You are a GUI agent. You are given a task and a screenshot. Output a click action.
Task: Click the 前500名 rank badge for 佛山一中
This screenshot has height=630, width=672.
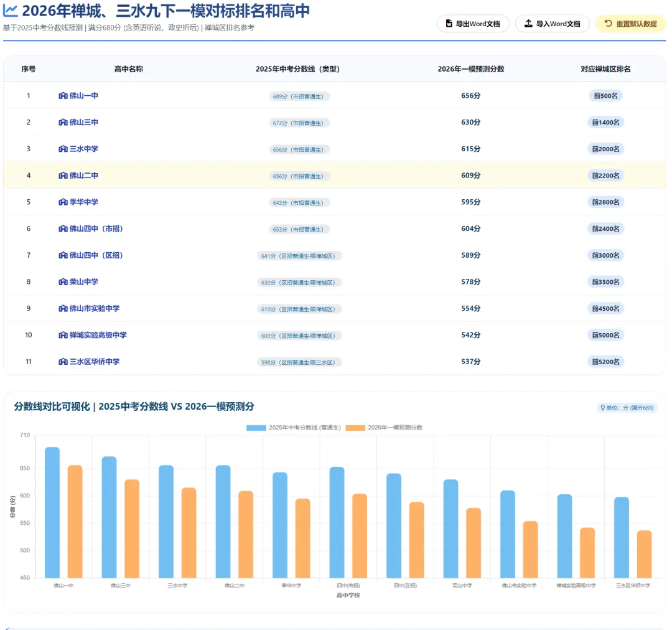605,96
